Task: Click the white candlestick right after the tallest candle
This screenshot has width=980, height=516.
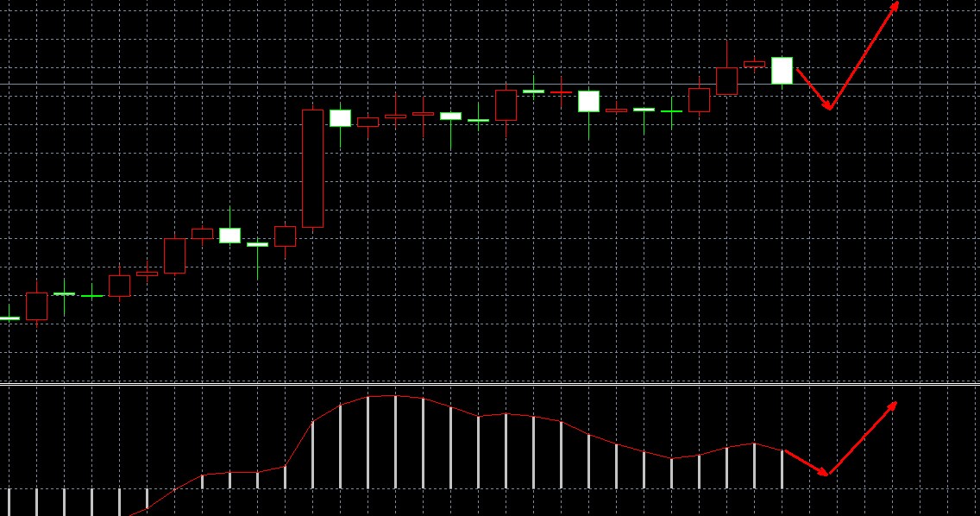Action: point(340,118)
